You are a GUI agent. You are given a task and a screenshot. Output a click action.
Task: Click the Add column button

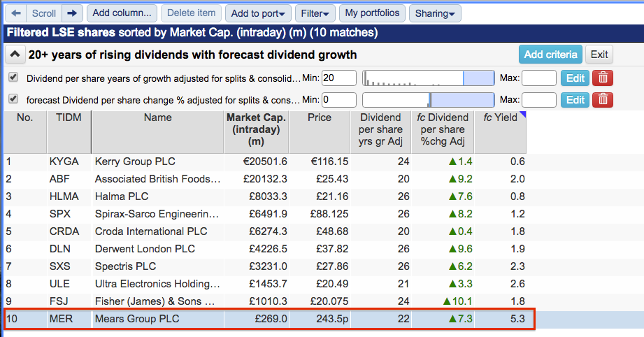(x=122, y=13)
